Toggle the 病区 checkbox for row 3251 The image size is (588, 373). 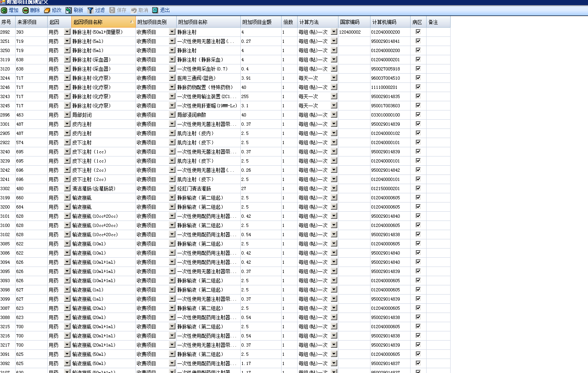[x=418, y=41]
